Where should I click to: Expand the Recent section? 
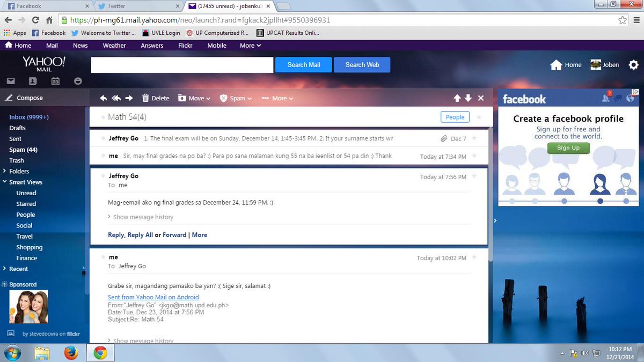[5, 269]
